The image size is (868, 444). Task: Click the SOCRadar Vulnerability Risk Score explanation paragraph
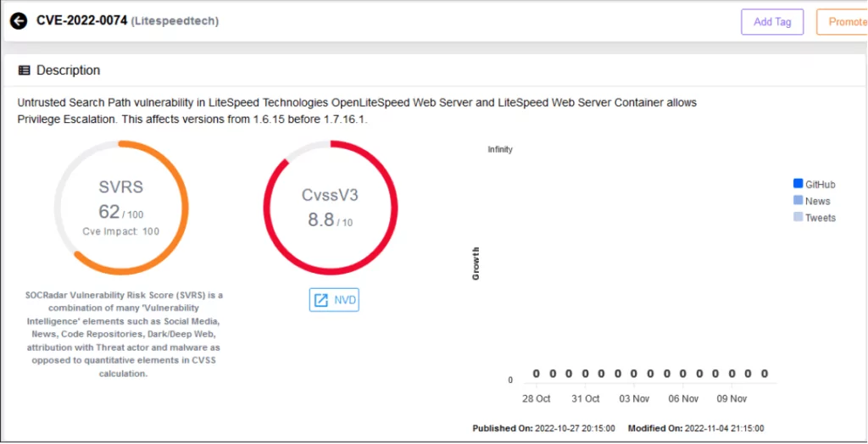pyautogui.click(x=124, y=335)
